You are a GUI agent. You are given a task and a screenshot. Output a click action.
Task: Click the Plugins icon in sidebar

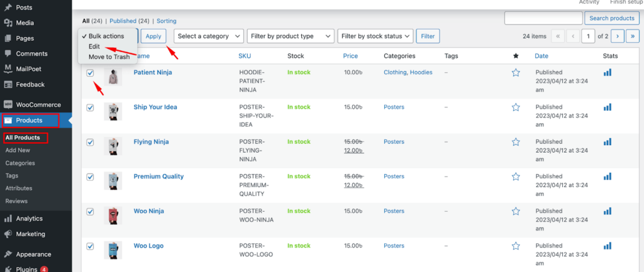pos(8,269)
